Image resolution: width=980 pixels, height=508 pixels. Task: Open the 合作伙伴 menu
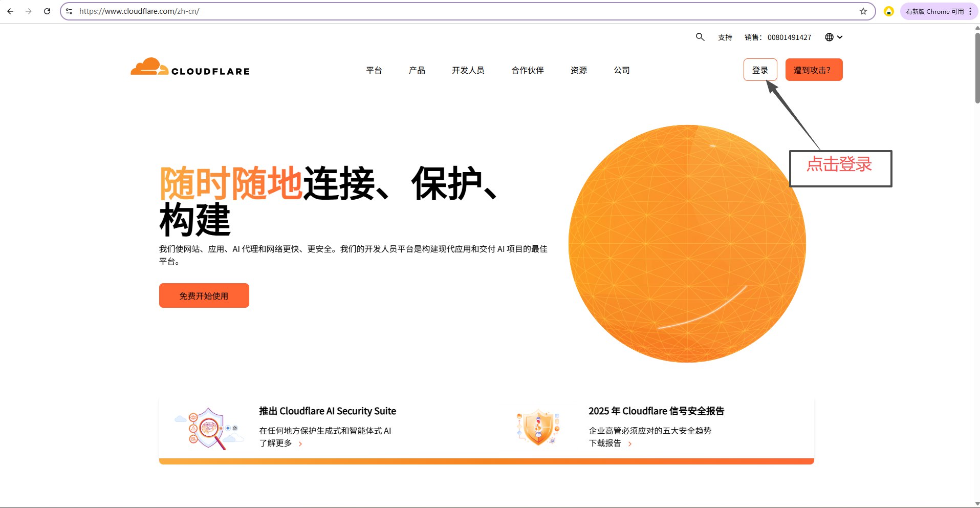[x=527, y=70]
